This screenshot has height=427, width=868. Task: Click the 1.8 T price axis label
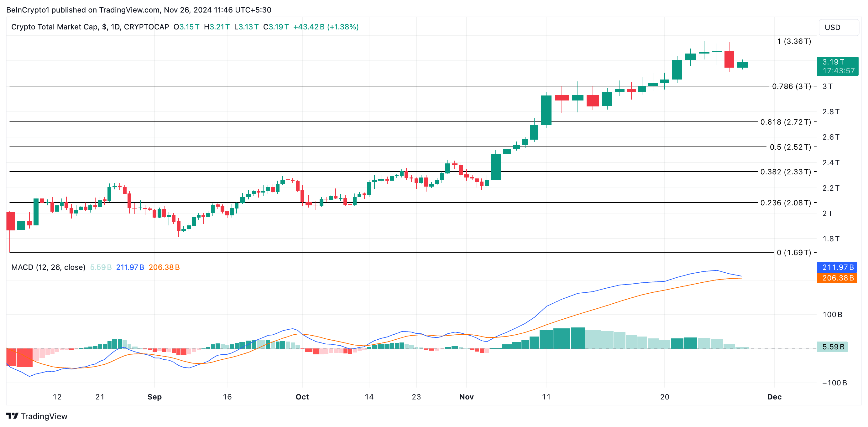(831, 239)
